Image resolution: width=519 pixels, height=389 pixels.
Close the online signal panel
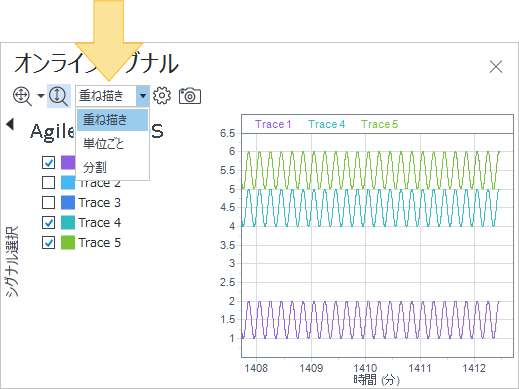(496, 66)
